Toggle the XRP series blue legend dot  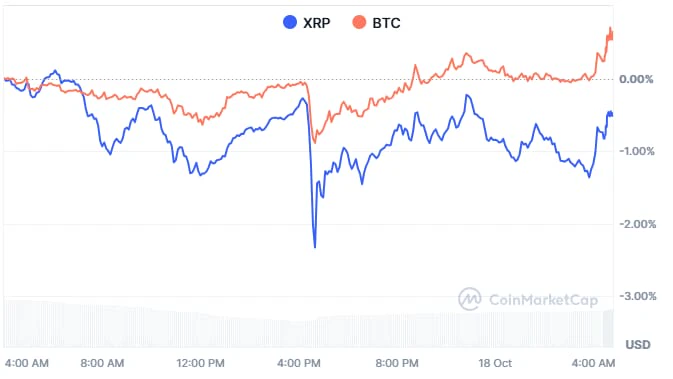tap(290, 22)
